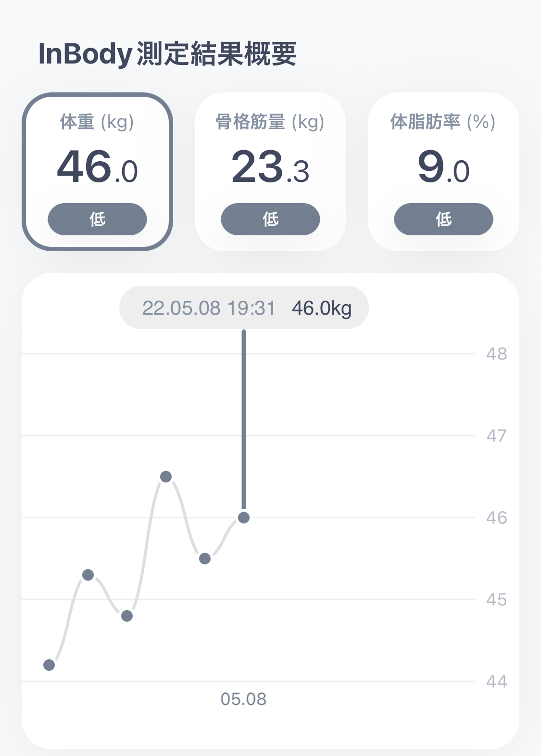Tap the 低 badge under 体重
Image resolution: width=541 pixels, height=756 pixels.
click(97, 219)
